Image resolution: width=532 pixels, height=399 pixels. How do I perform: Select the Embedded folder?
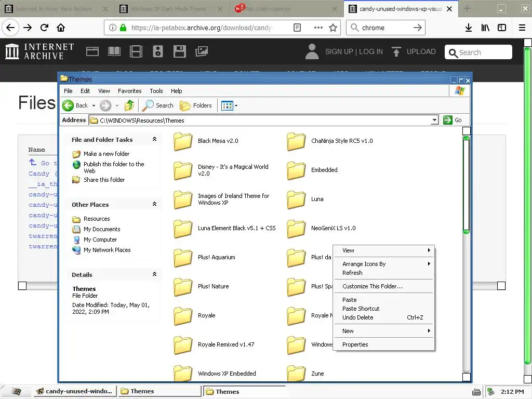(312, 170)
